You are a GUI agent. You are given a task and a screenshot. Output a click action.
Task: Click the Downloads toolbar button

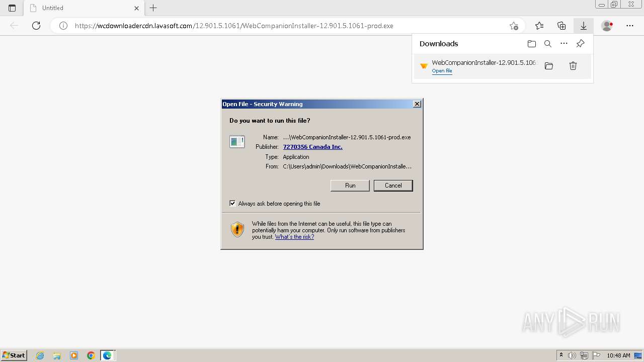pos(584,26)
